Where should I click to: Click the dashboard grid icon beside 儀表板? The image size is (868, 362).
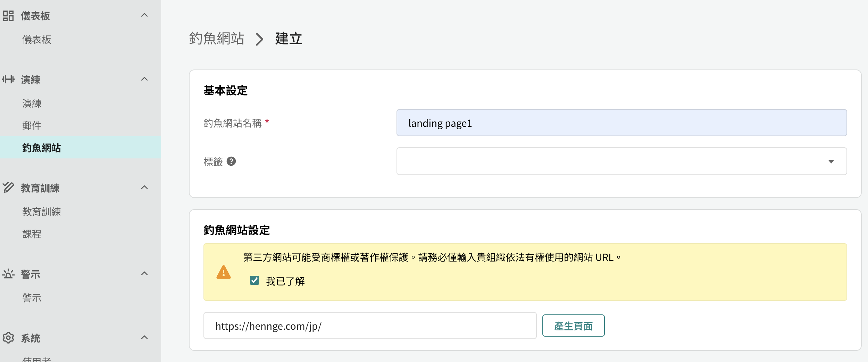[x=8, y=16]
